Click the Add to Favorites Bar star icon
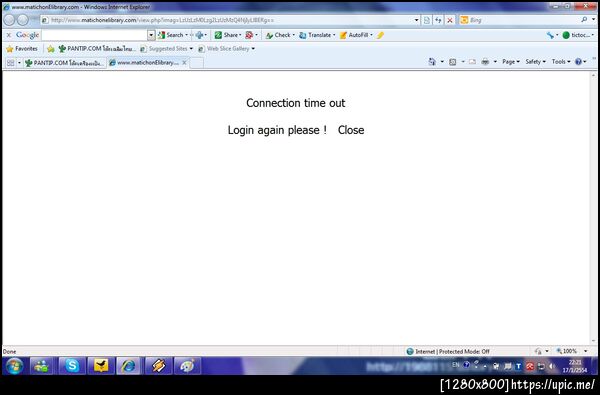The width and height of the screenshot is (600, 395). 51,49
